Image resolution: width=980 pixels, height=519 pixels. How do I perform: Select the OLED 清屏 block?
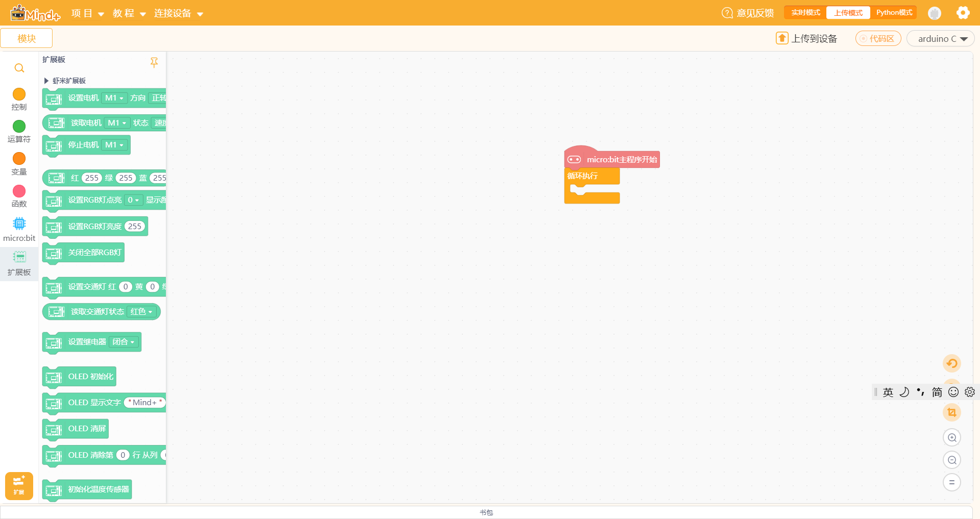click(x=76, y=429)
